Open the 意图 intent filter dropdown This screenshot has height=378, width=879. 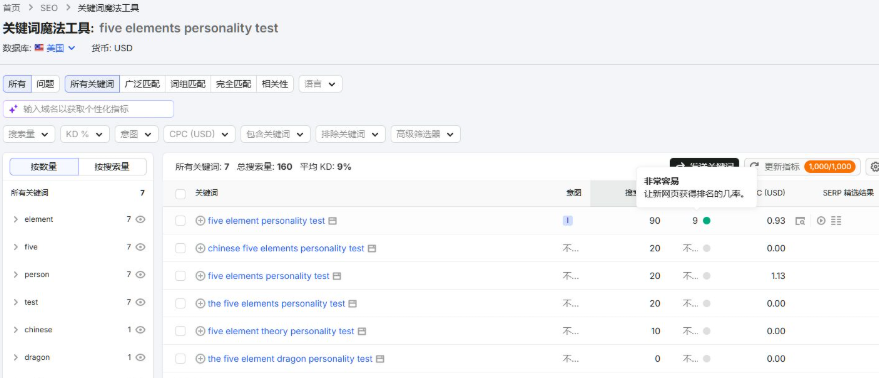point(136,134)
